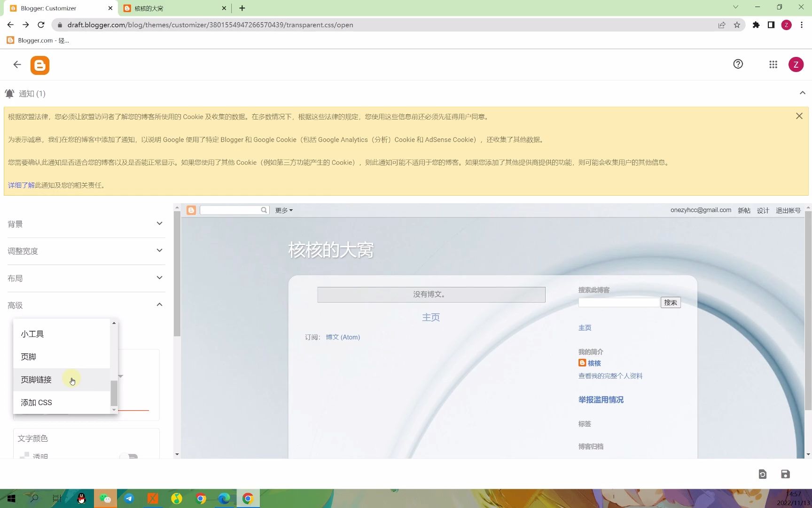Click the search magnifier in the blog preview
Viewport: 812px width, 508px height.
(264, 210)
